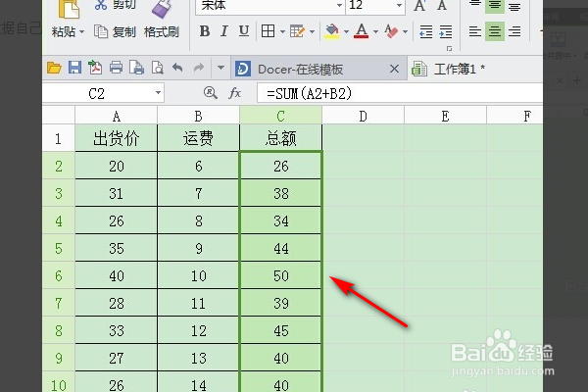Close the Docer-在线模板 tab
Viewport: 588px width, 392px height.
[394, 69]
